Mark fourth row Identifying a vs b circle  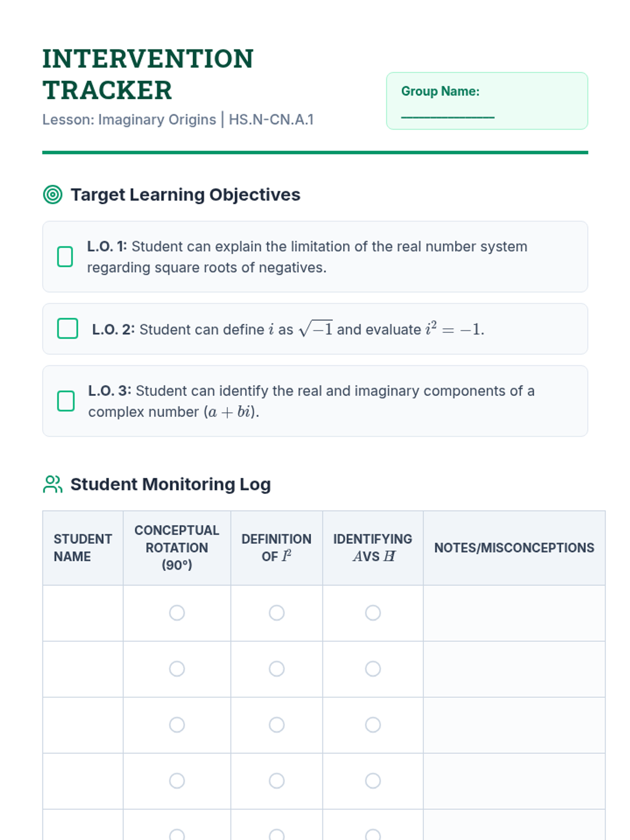373,781
